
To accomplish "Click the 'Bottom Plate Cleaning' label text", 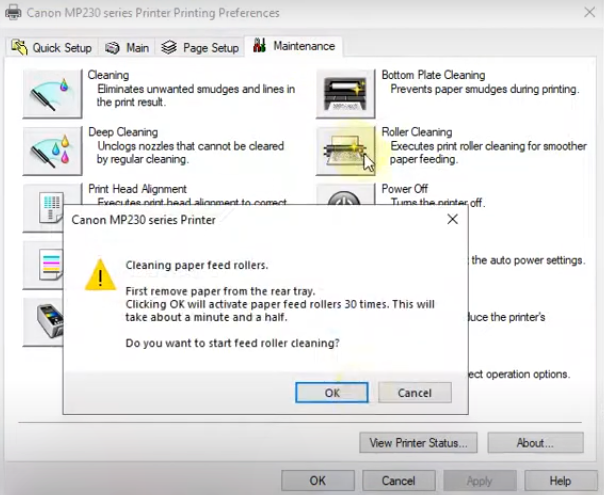I will tap(433, 75).
